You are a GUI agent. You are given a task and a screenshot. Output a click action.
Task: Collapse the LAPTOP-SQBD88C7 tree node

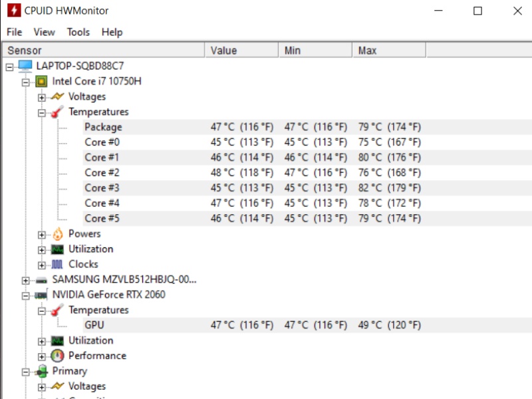[9, 67]
